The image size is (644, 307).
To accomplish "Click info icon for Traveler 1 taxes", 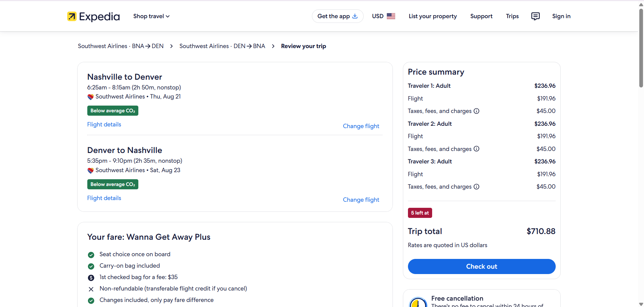I will pos(476,111).
